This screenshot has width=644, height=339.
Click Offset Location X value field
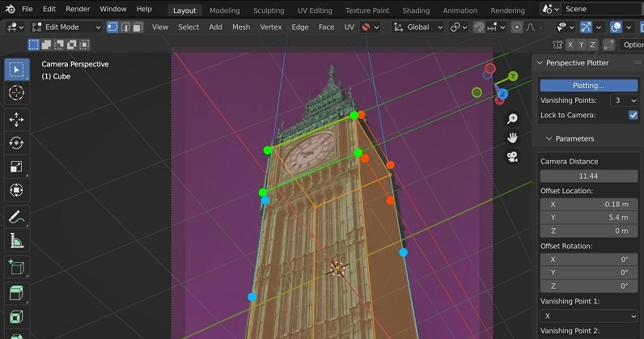pos(588,204)
